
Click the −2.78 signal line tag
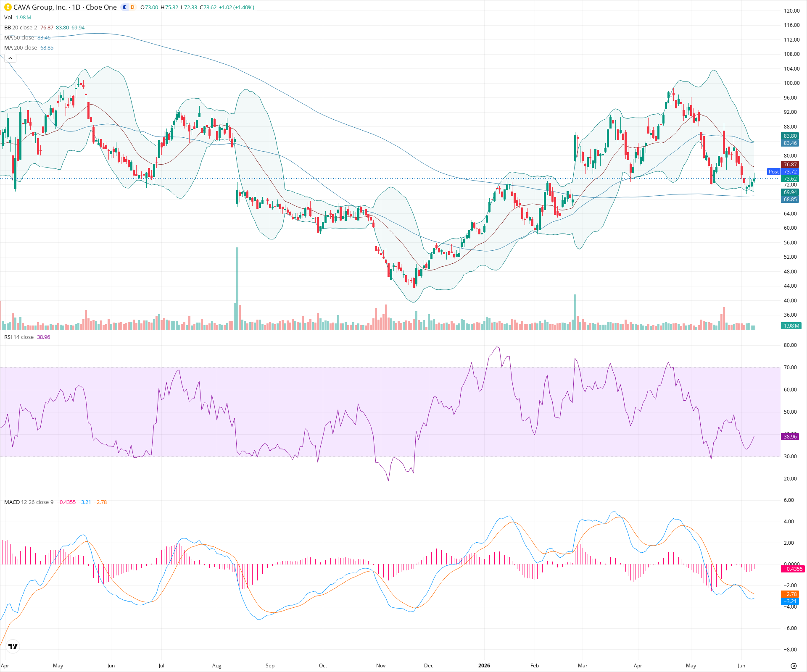tap(790, 594)
